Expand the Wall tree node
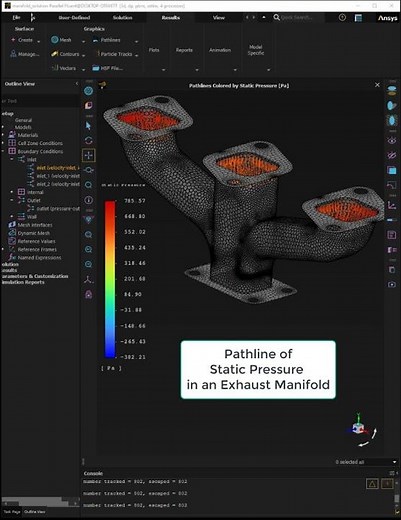This screenshot has height=520, width=401. pyautogui.click(x=12, y=217)
